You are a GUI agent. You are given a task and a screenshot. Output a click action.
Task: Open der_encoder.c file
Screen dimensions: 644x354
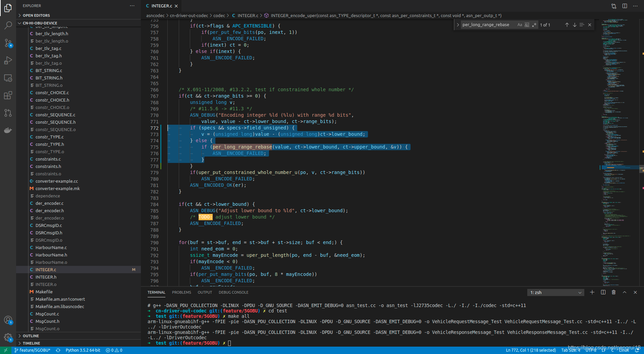(49, 203)
